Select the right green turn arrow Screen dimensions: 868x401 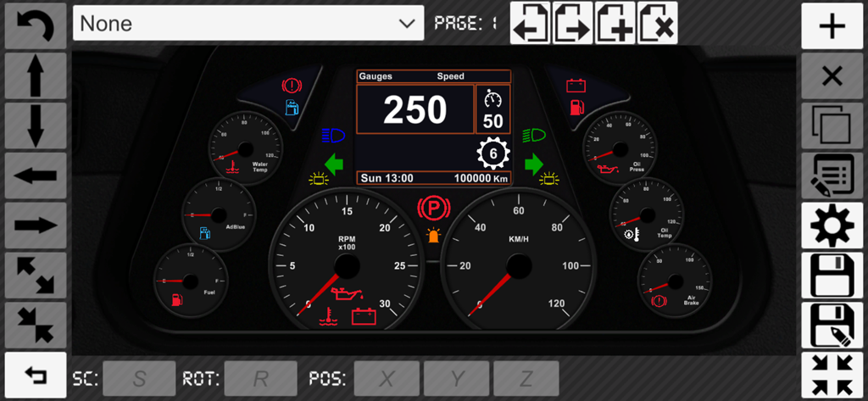coord(534,164)
